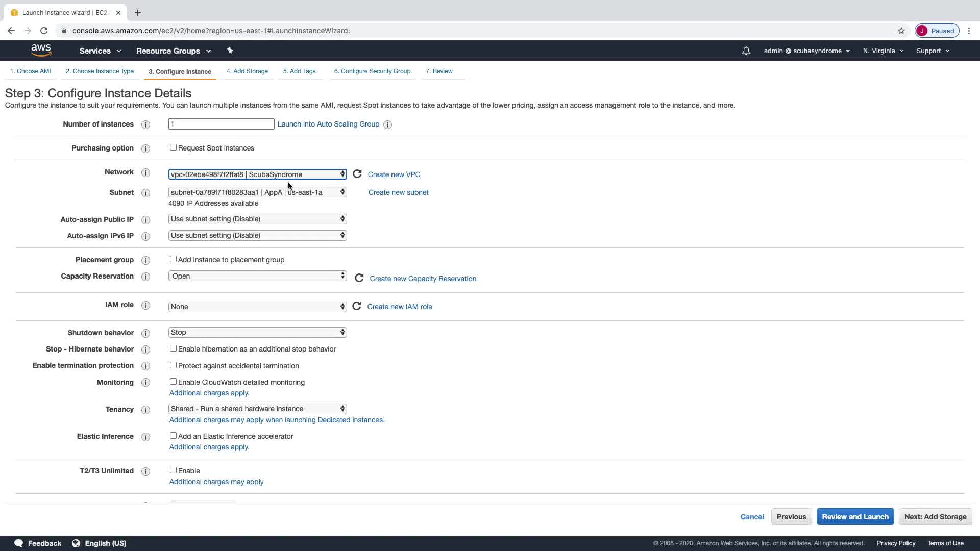The height and width of the screenshot is (551, 980).
Task: Click refresh icon next to Network dropdown
Action: click(x=357, y=174)
